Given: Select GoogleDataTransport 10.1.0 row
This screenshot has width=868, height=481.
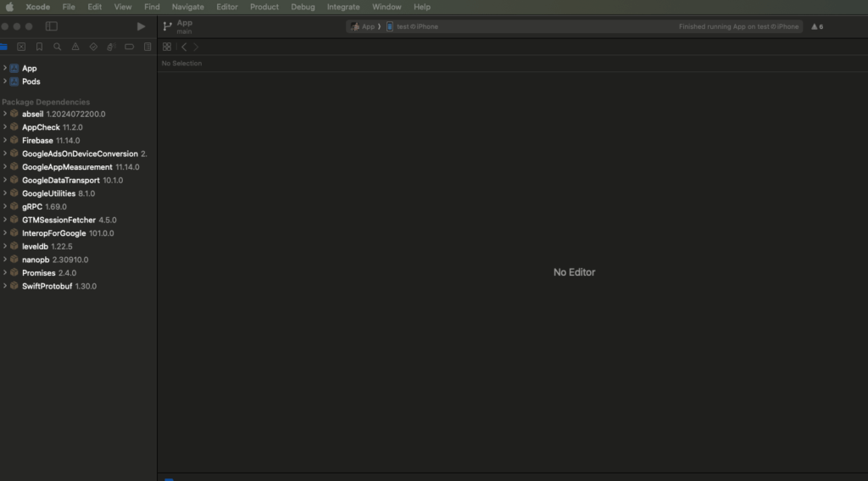Looking at the screenshot, I should coord(78,180).
